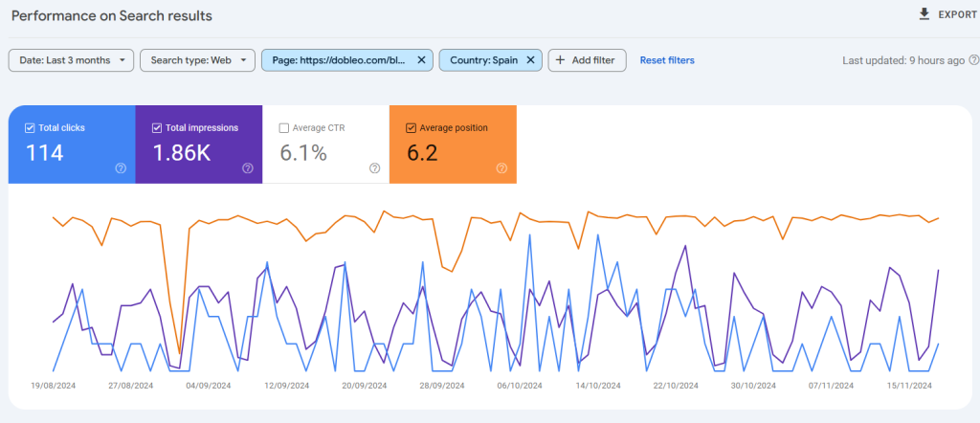Screen dimensions: 980x423
Task: Uncheck the Average position checkbox
Action: point(411,127)
